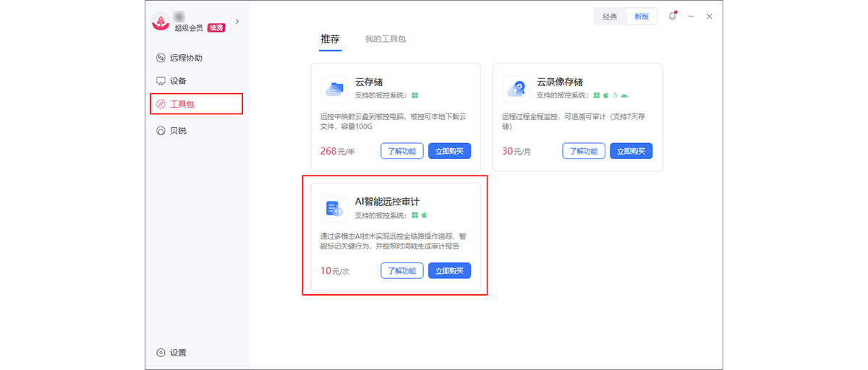Switch to the 推荐 tab
868x370 pixels.
[x=330, y=39]
